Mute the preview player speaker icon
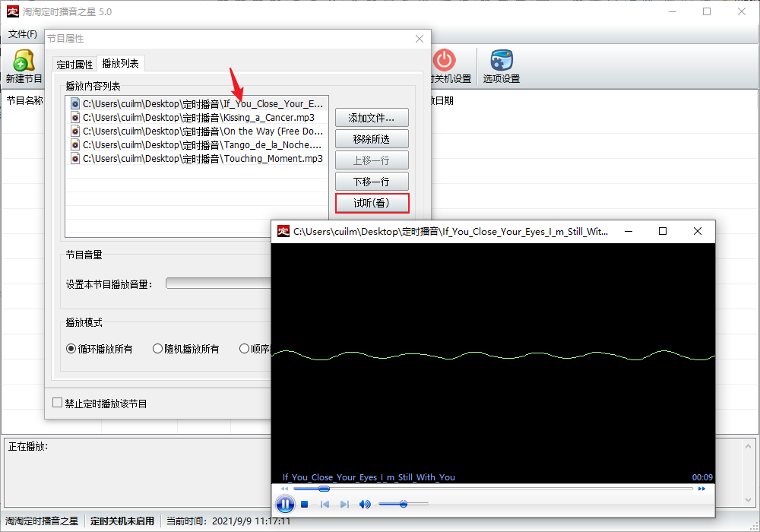The height and width of the screenshot is (532, 760). 365,505
